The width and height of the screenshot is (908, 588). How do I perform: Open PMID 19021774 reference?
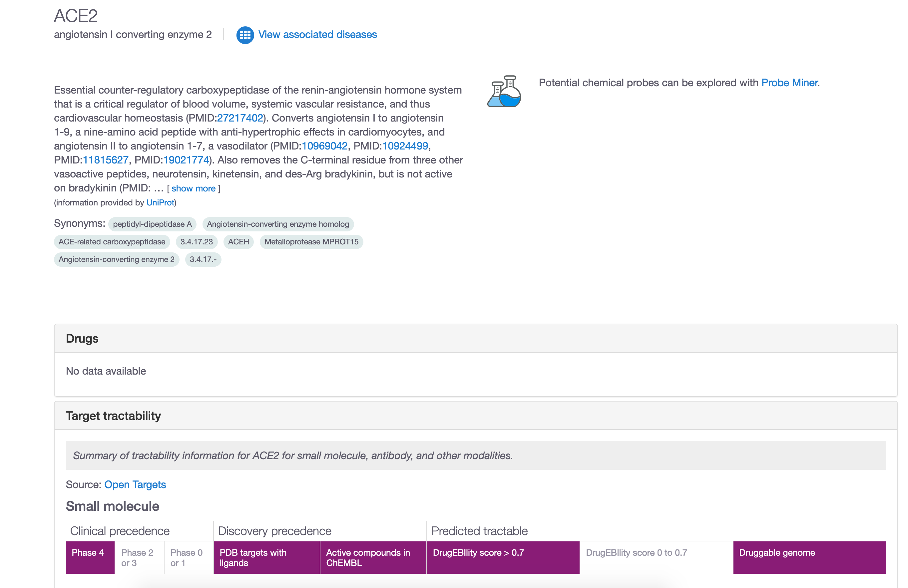click(x=186, y=160)
